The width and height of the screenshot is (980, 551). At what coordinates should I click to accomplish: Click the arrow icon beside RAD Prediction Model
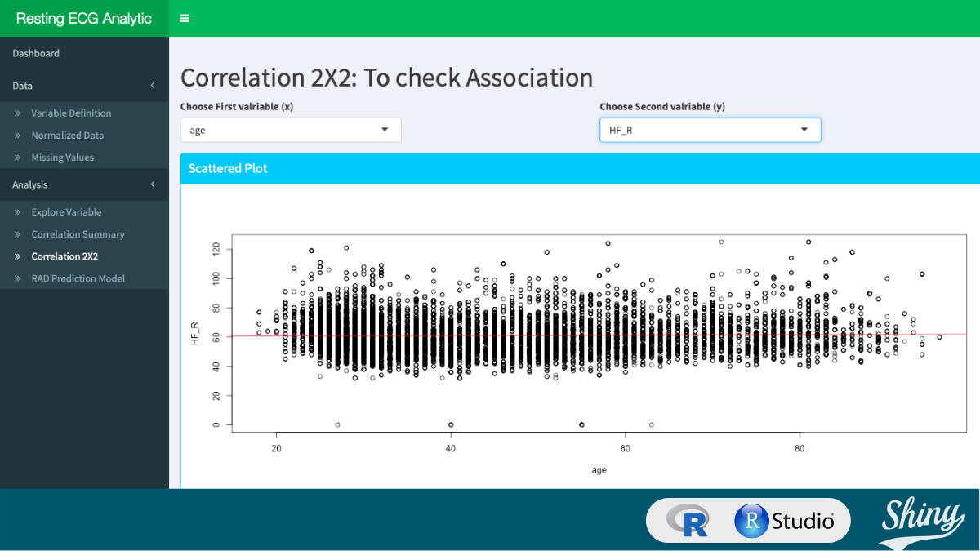(x=18, y=278)
